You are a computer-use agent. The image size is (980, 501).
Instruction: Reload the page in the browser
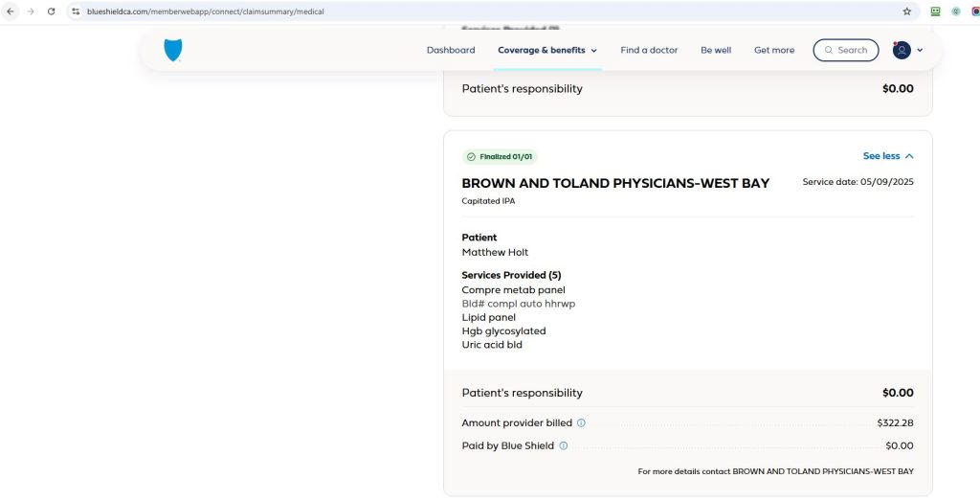pyautogui.click(x=52, y=11)
